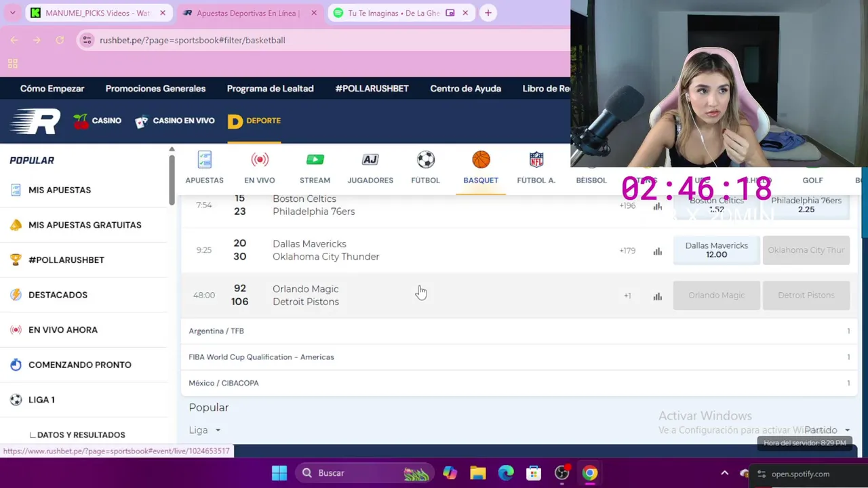Expand the México / CIBACOPA league
The height and width of the screenshot is (488, 868).
[519, 383]
